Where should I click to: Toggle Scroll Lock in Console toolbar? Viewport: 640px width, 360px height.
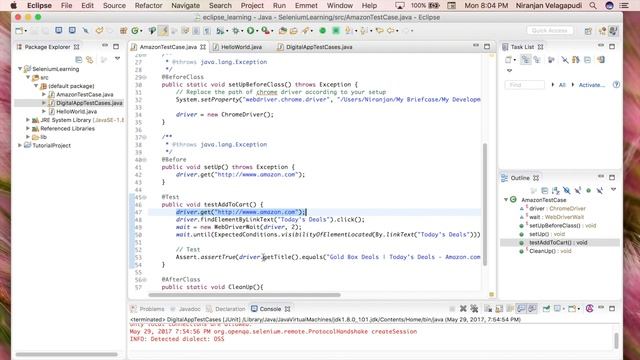(499, 309)
